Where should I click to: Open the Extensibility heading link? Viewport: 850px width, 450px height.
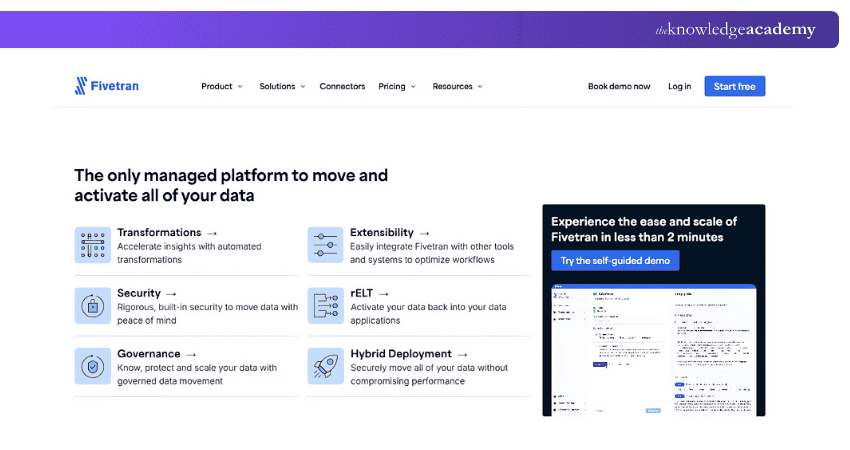pyautogui.click(x=382, y=233)
